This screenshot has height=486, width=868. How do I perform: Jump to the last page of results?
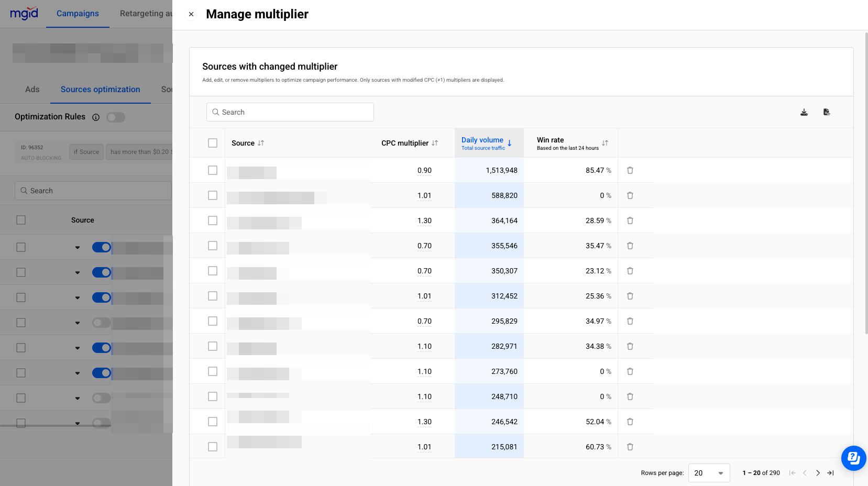830,473
